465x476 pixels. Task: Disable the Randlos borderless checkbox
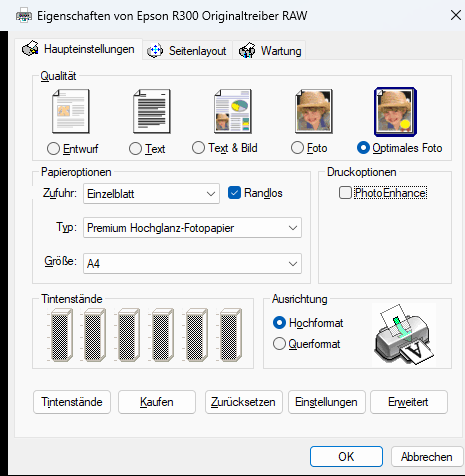coord(234,193)
